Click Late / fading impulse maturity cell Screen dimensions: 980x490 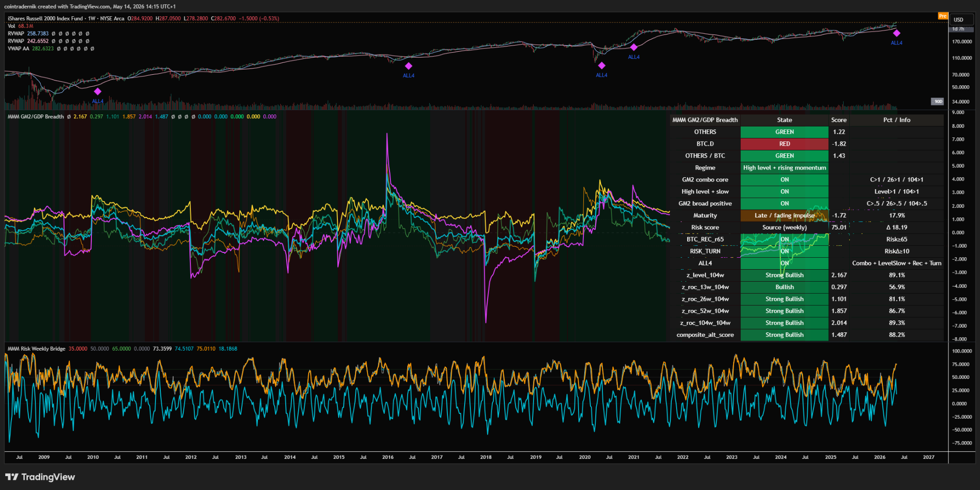(784, 216)
